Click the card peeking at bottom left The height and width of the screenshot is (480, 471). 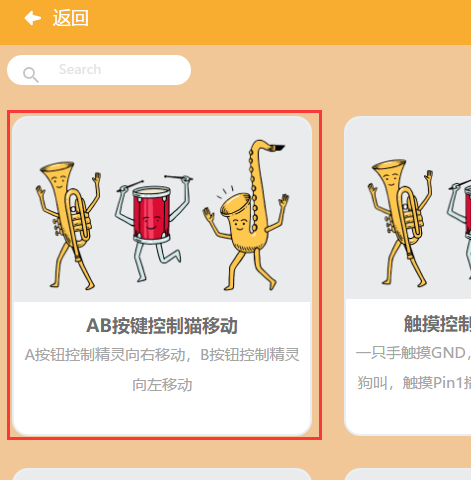click(x=162, y=474)
